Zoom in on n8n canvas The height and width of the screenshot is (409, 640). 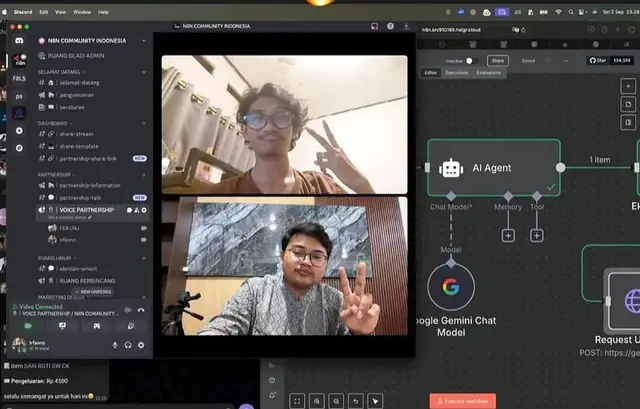pos(317,401)
